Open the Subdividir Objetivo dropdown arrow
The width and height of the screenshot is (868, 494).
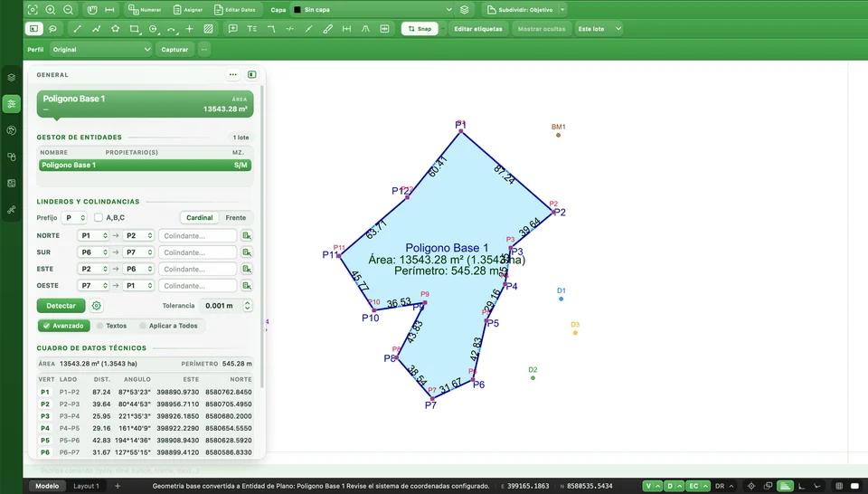pos(562,9)
